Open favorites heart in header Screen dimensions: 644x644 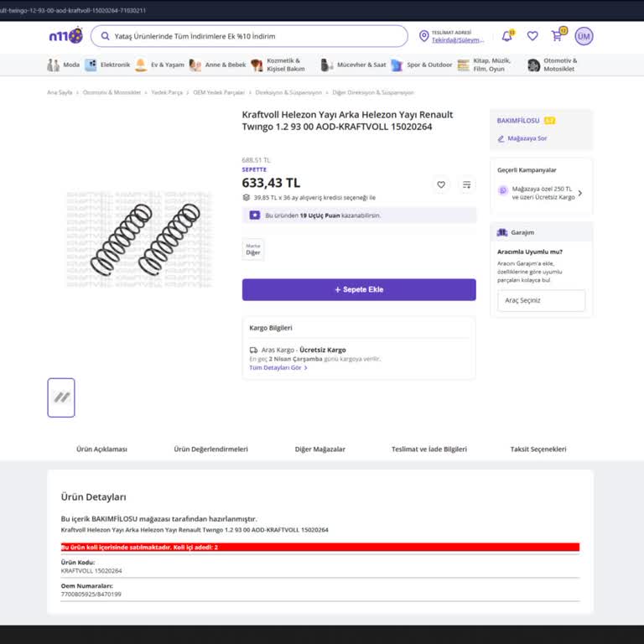coord(532,36)
